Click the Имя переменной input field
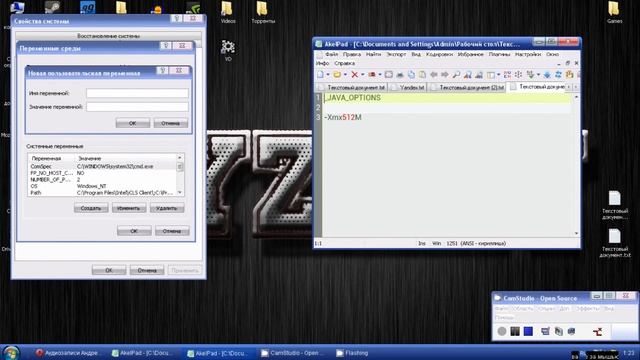Screen dimensions: 640x360 [138, 93]
